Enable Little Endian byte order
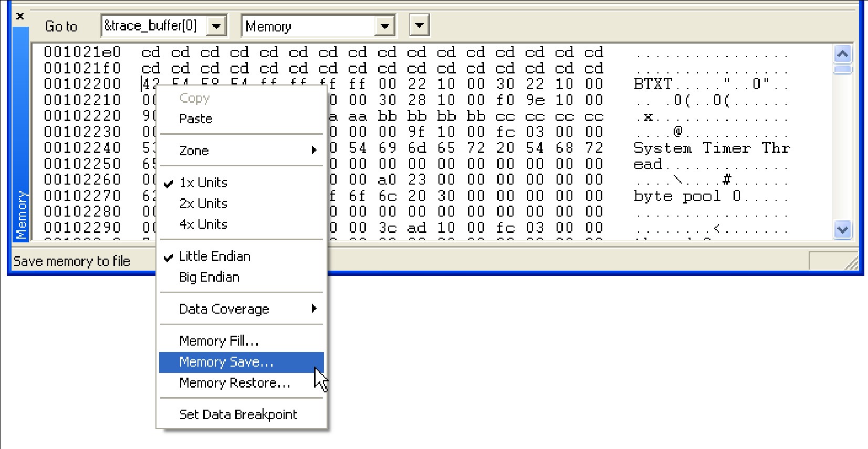868x449 pixels. coord(214,256)
